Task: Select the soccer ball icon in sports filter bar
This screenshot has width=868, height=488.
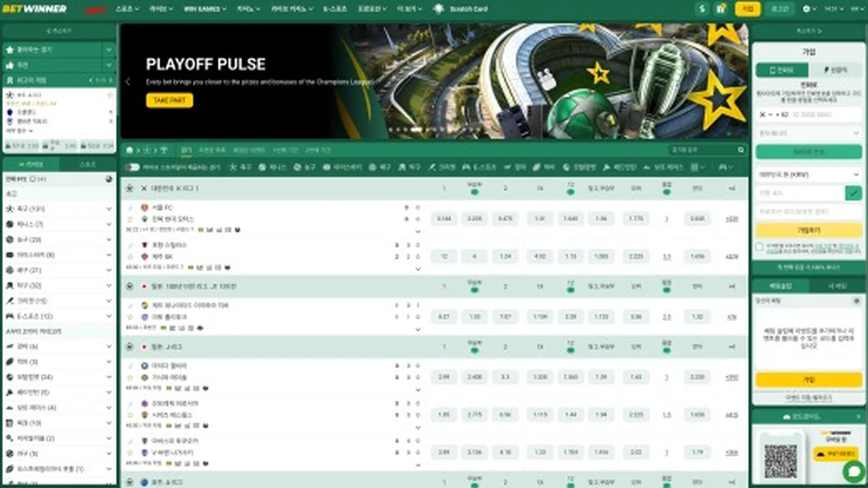Action: [x=233, y=167]
